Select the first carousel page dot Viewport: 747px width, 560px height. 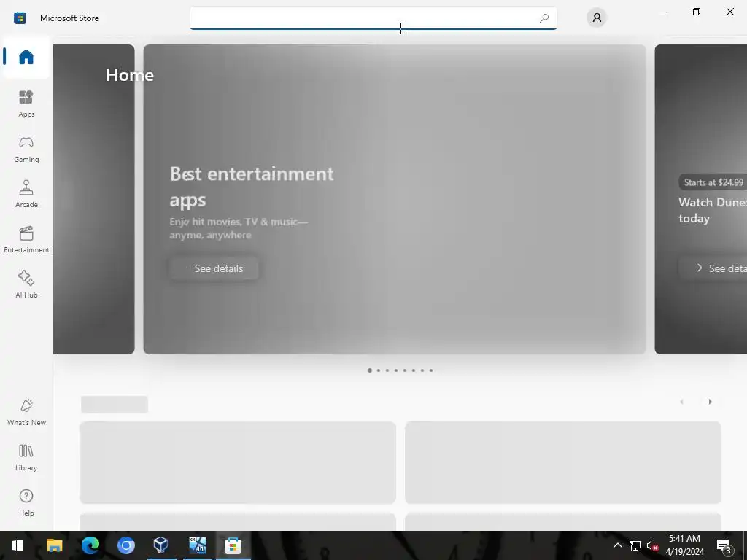click(370, 370)
